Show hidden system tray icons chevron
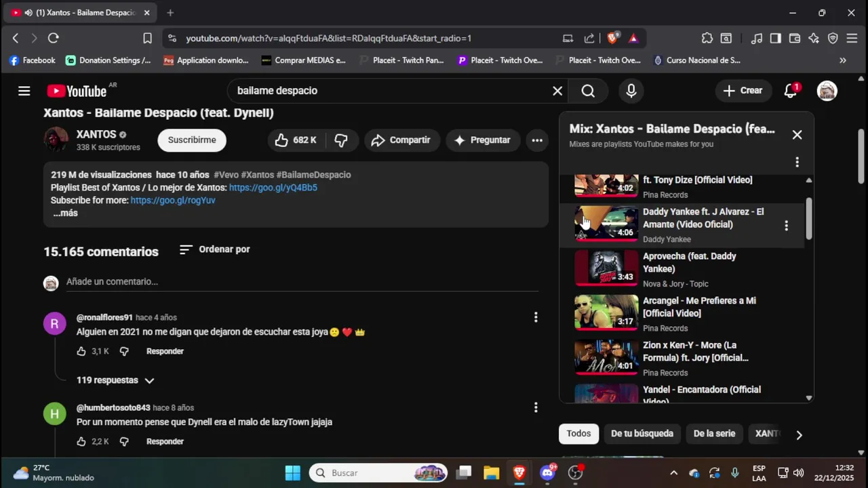The height and width of the screenshot is (488, 868). pyautogui.click(x=673, y=473)
